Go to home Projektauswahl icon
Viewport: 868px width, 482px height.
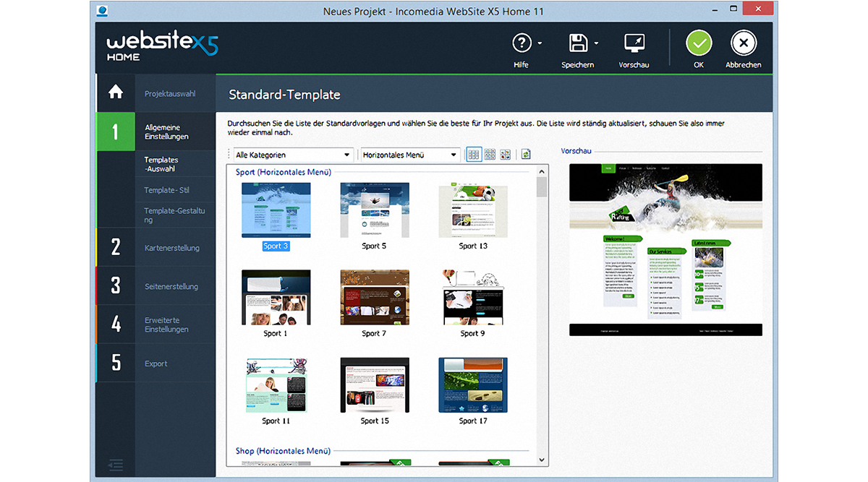(x=116, y=92)
